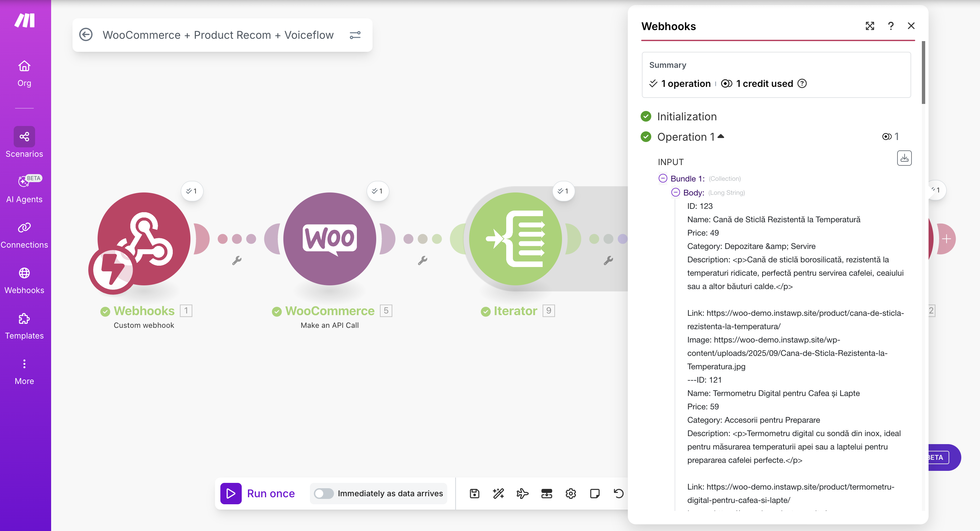Open the More sidebar menu
Viewport: 980px width, 531px height.
(x=24, y=372)
